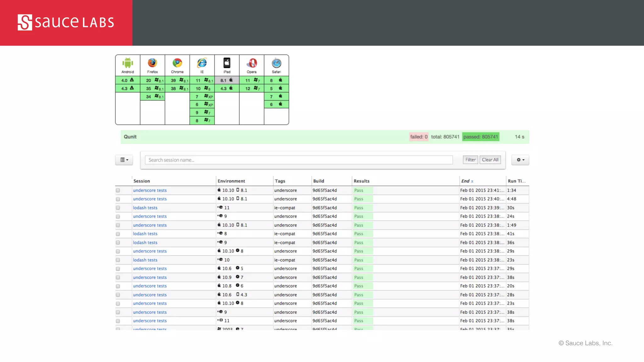Click the Sauce Labs logo

(x=66, y=22)
